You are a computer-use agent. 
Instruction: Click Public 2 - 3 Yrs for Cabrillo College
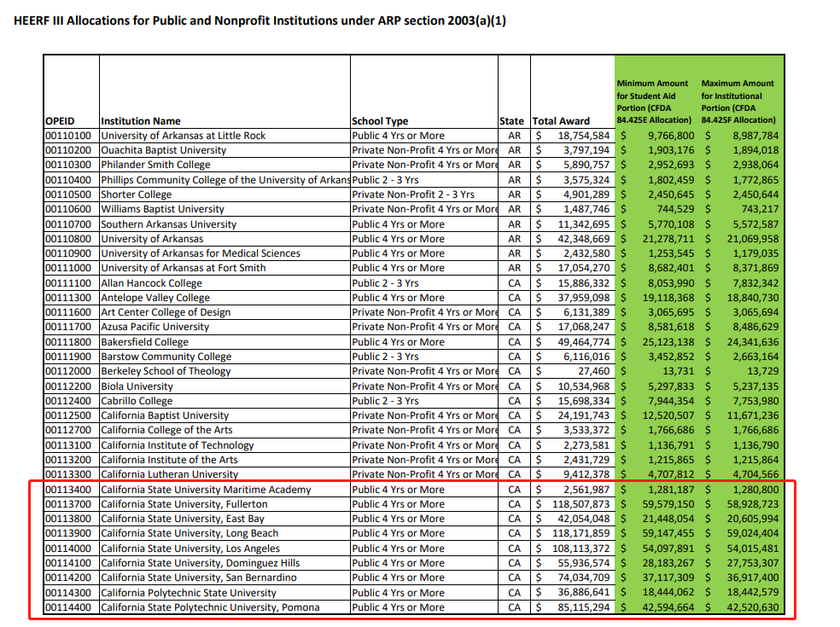[x=385, y=401]
